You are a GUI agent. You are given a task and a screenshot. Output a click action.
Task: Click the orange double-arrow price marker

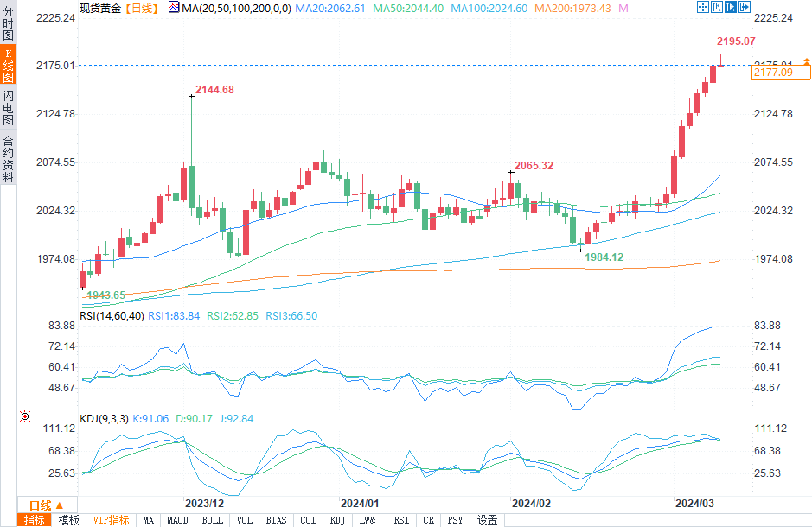(x=806, y=61)
